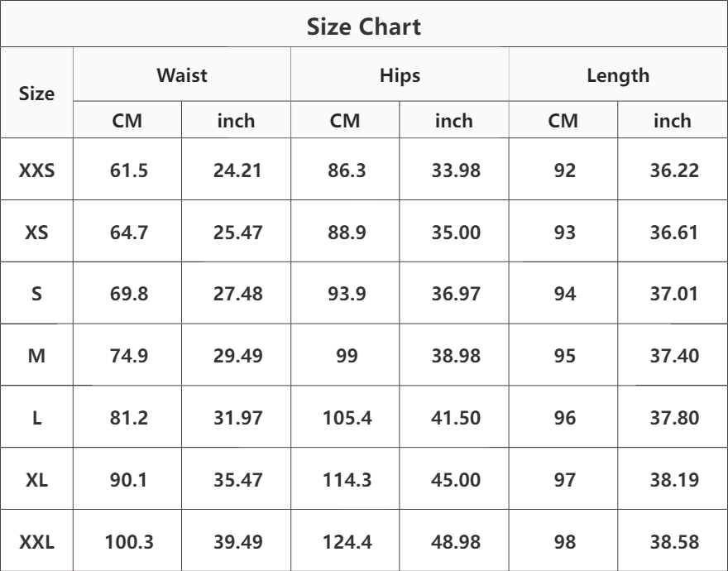
Task: Select length inch value 37.01
Action: 673,294
